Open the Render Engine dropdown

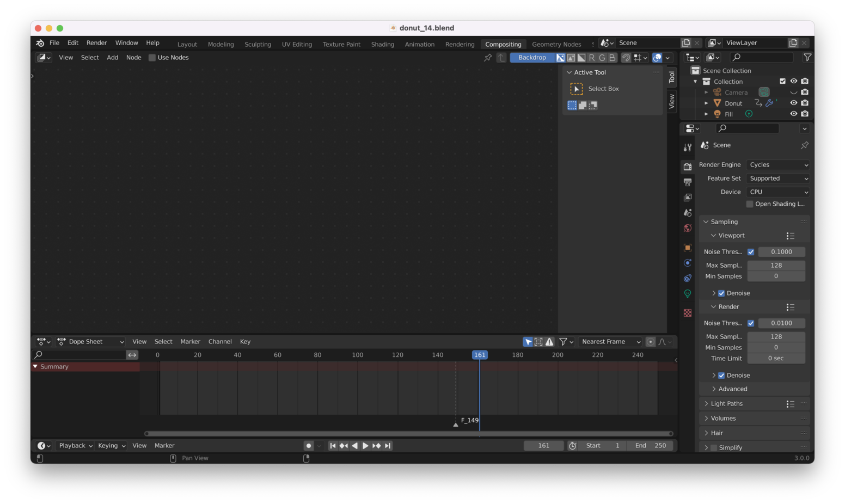point(777,164)
